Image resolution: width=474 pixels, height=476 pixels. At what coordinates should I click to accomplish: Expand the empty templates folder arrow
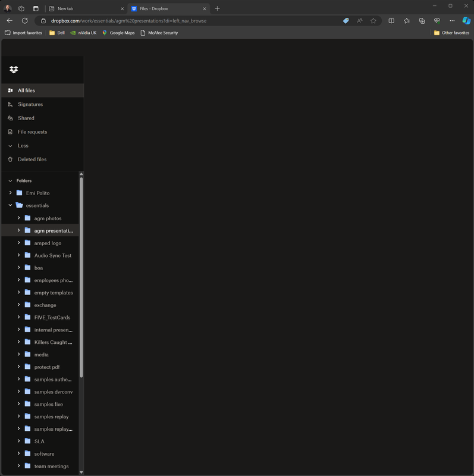point(18,292)
